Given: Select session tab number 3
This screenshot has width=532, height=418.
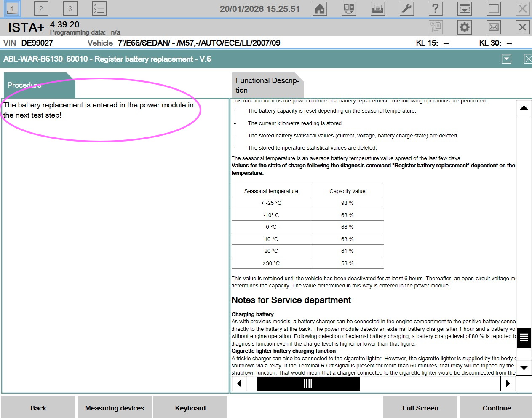Looking at the screenshot, I should 70,9.
